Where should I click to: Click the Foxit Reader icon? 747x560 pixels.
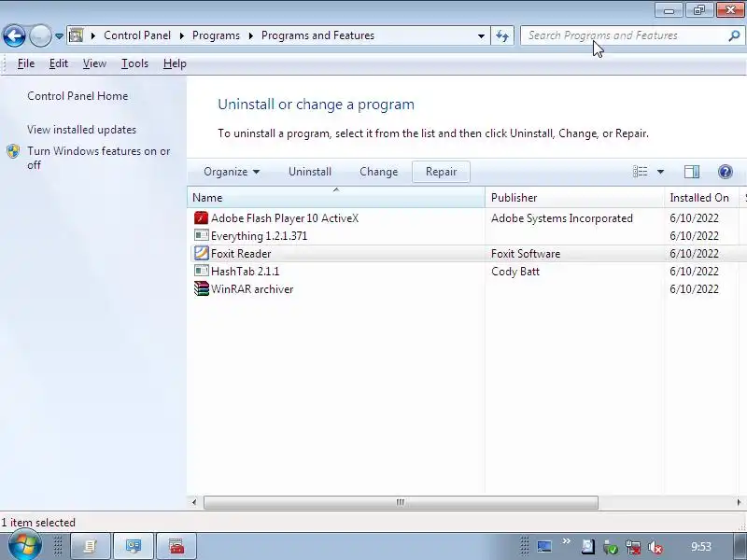pyautogui.click(x=201, y=253)
